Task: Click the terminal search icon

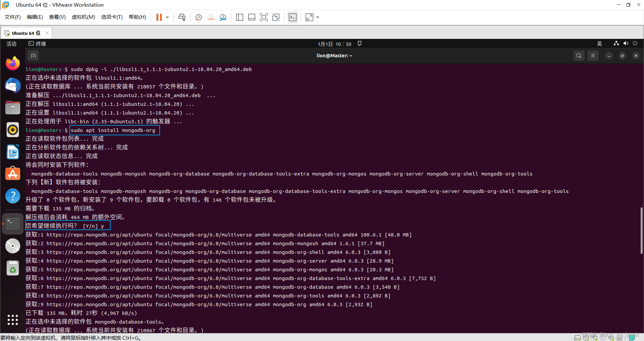Action: tap(579, 56)
